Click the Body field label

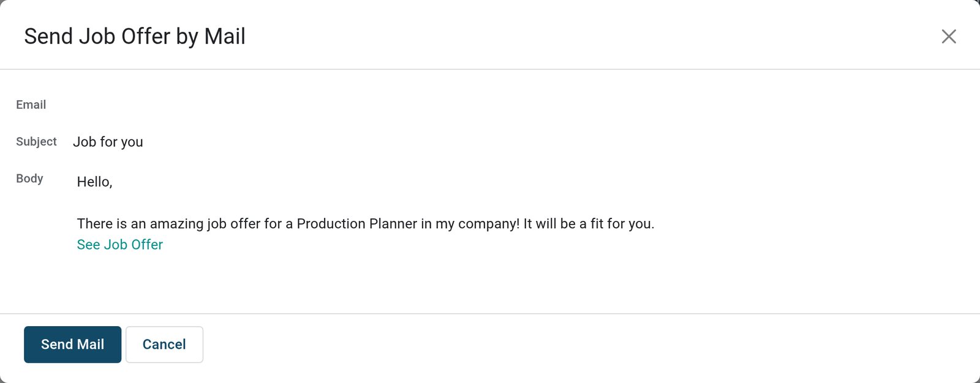[29, 178]
